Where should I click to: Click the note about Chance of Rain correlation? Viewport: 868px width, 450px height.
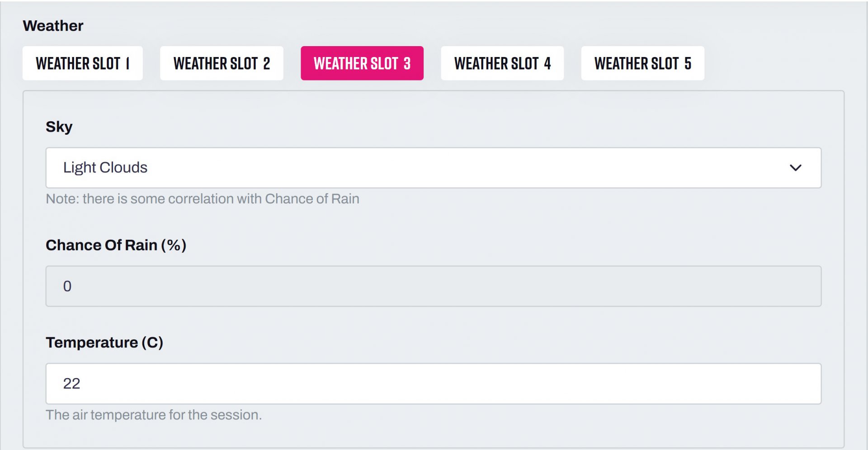tap(202, 199)
